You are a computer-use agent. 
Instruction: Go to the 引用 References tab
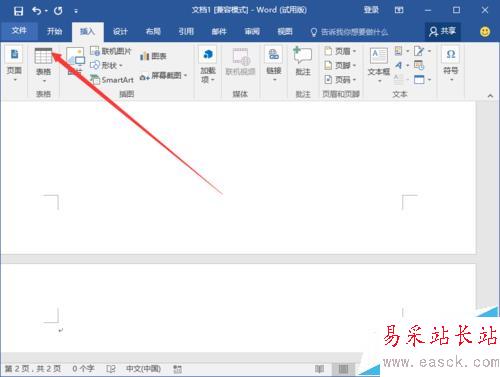pyautogui.click(x=186, y=32)
